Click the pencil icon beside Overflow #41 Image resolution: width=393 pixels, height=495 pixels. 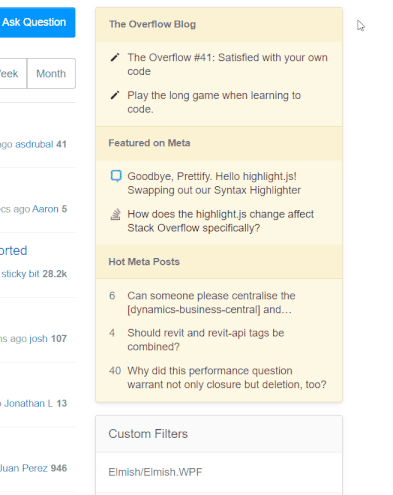(115, 58)
